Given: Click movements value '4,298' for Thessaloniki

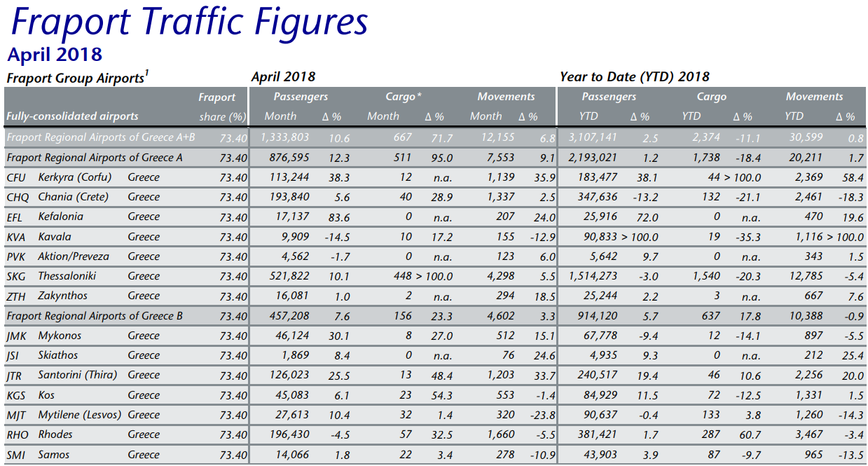Looking at the screenshot, I should click(x=501, y=276).
